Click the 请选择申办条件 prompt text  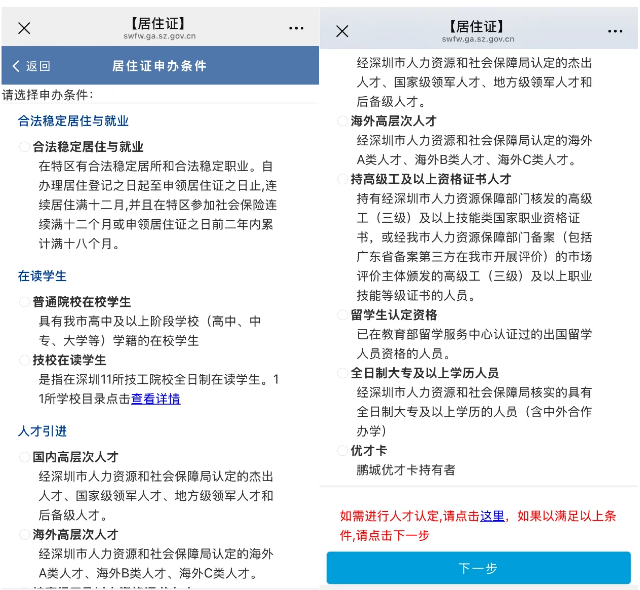[x=47, y=95]
